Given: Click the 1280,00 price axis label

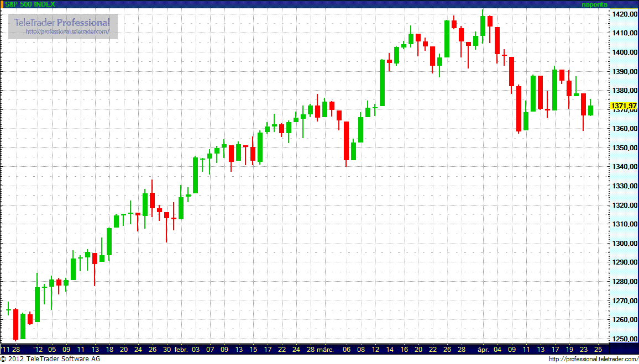Looking at the screenshot, I should 625,282.
